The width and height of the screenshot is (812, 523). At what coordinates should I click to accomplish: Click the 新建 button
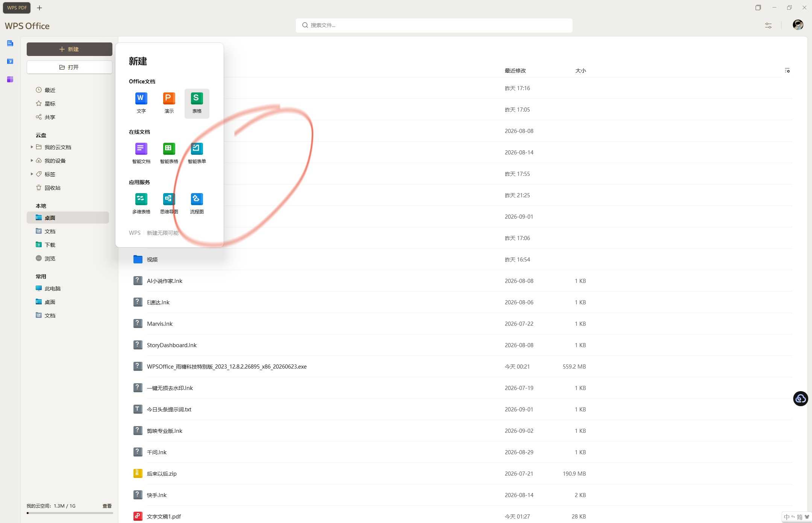[70, 49]
